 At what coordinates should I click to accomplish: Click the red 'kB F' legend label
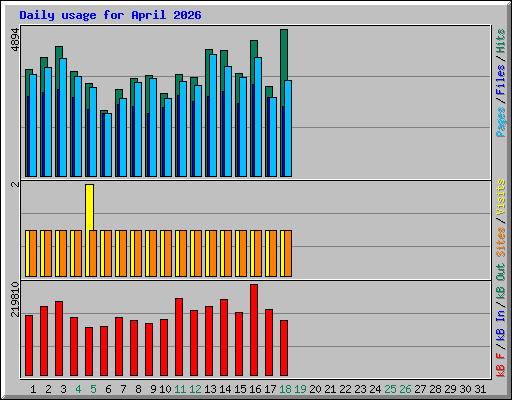[501, 365]
